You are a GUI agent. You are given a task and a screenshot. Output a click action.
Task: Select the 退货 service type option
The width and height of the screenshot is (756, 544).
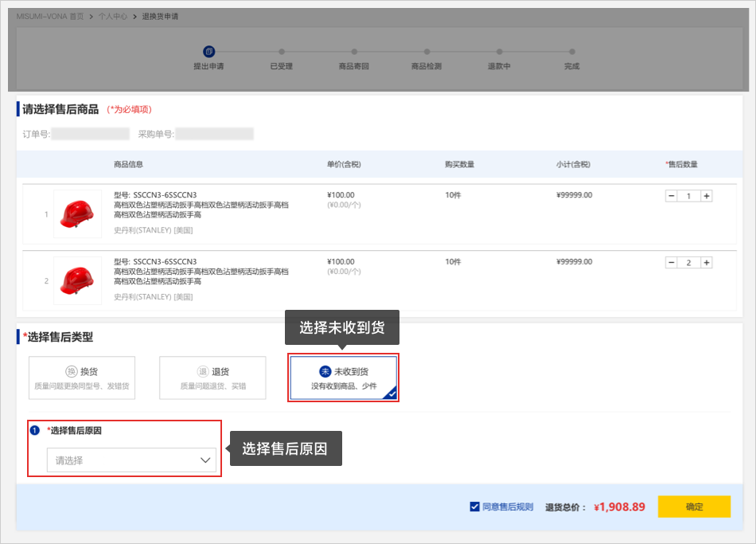[212, 378]
